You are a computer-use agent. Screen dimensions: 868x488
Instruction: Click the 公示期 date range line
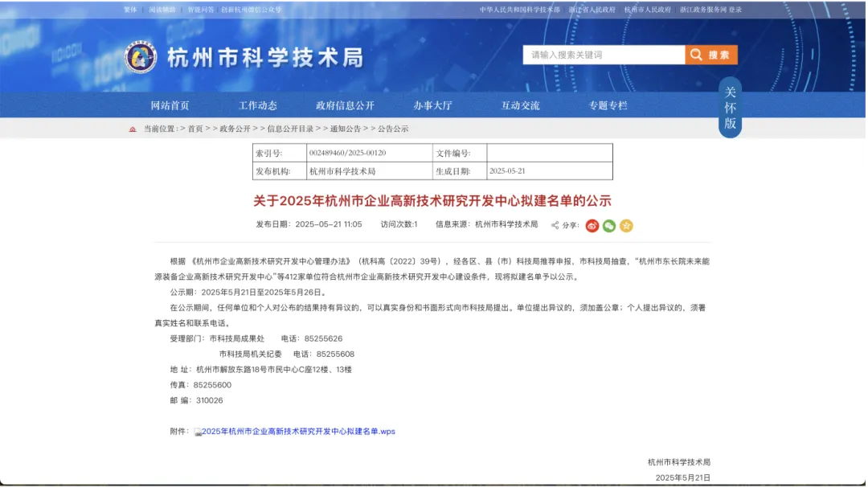(249, 293)
